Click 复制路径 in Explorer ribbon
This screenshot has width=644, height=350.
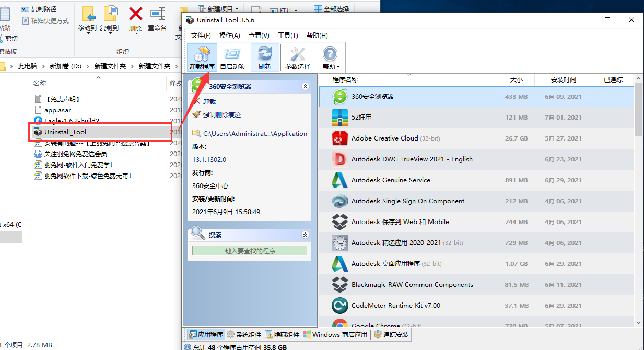39,9
